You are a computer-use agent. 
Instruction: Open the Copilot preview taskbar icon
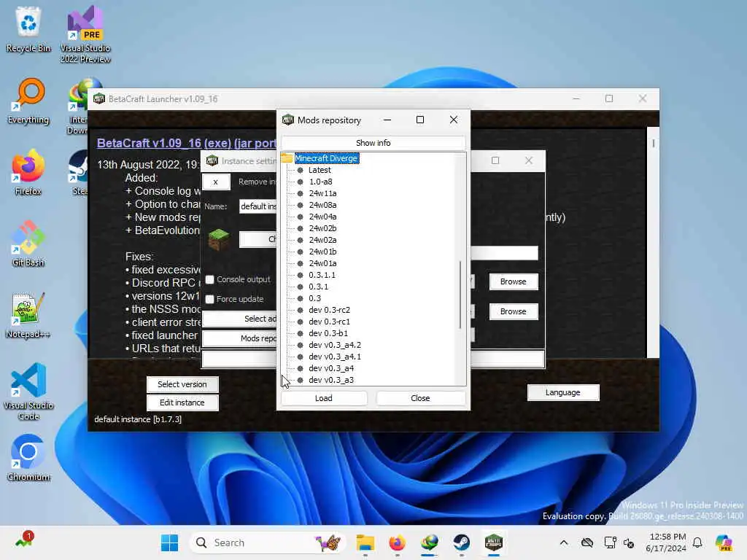point(724,542)
